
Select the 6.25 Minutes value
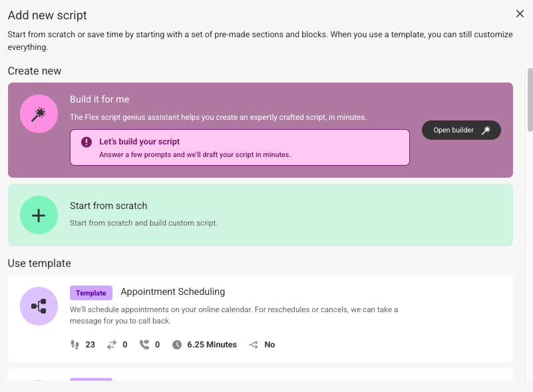point(212,345)
